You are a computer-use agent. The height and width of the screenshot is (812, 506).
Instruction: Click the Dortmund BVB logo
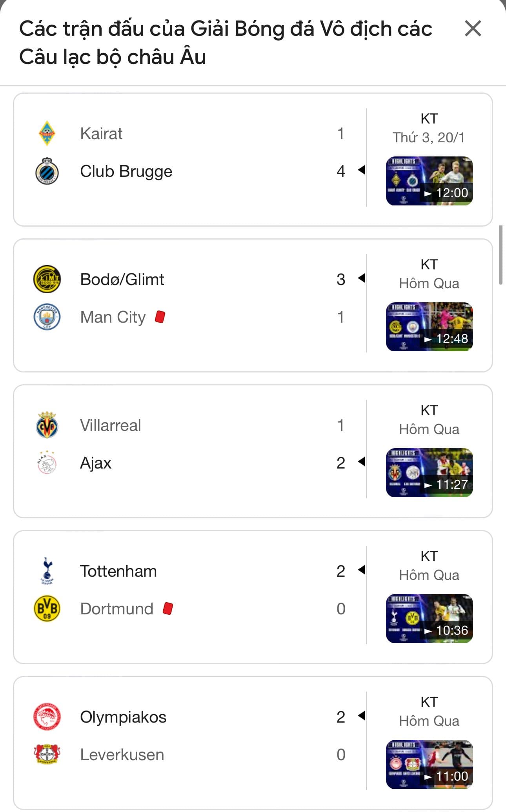click(x=47, y=609)
